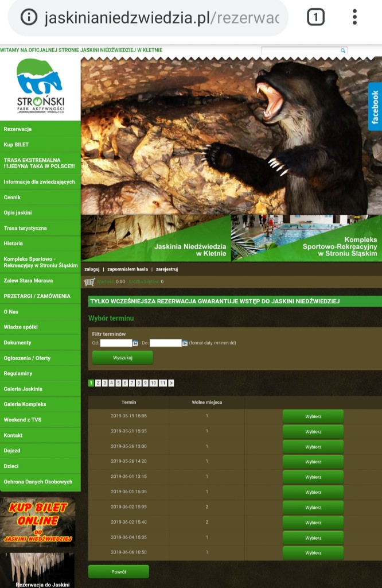Click the Wyszukaj button
The image size is (382, 588).
[123, 358]
